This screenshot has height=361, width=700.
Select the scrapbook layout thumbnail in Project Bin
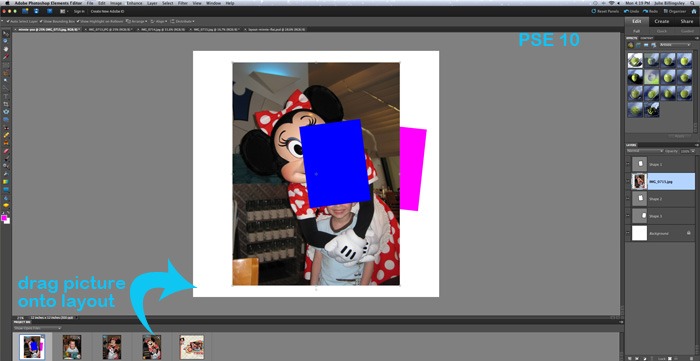[192, 347]
